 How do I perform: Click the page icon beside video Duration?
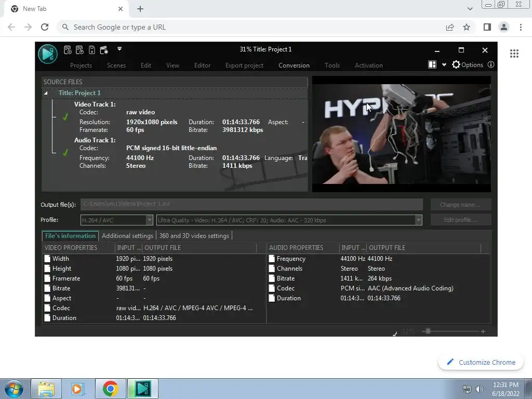(47, 317)
